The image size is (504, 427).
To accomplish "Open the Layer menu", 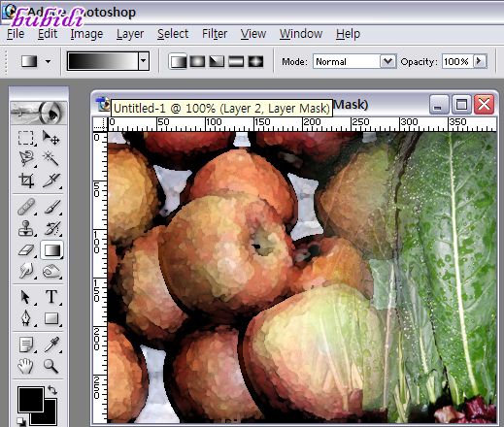I will tap(130, 34).
